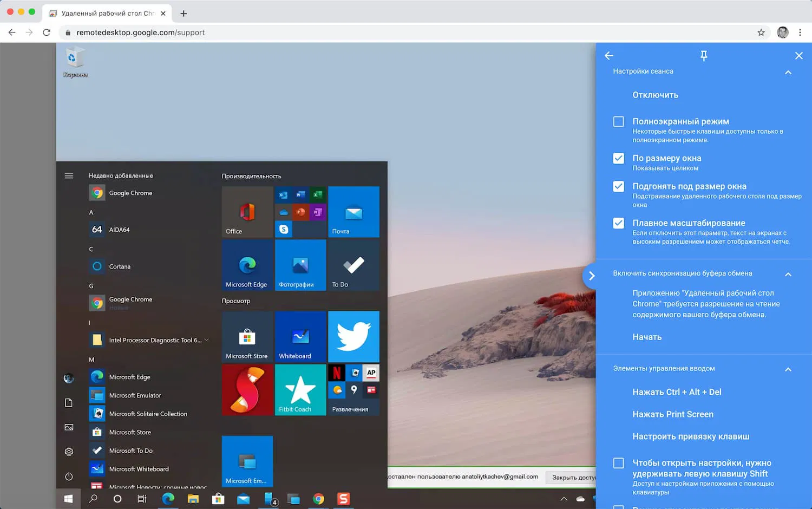Open the Почта mail tile
Screen dimensions: 812x509
point(353,212)
